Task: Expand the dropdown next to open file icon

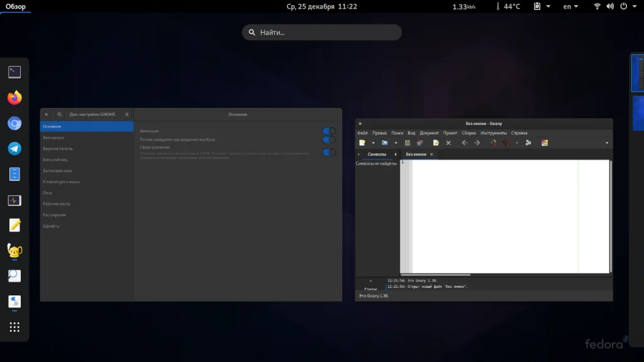Action: pyautogui.click(x=396, y=143)
